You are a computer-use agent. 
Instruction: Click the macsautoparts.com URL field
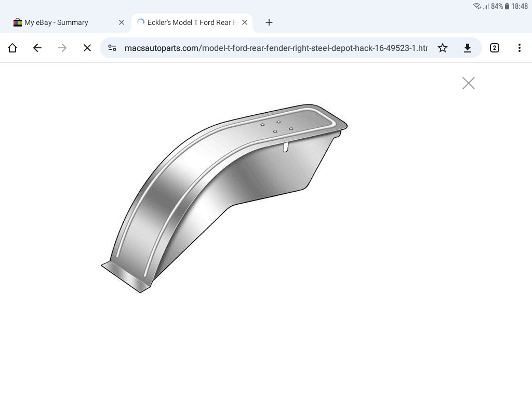275,48
